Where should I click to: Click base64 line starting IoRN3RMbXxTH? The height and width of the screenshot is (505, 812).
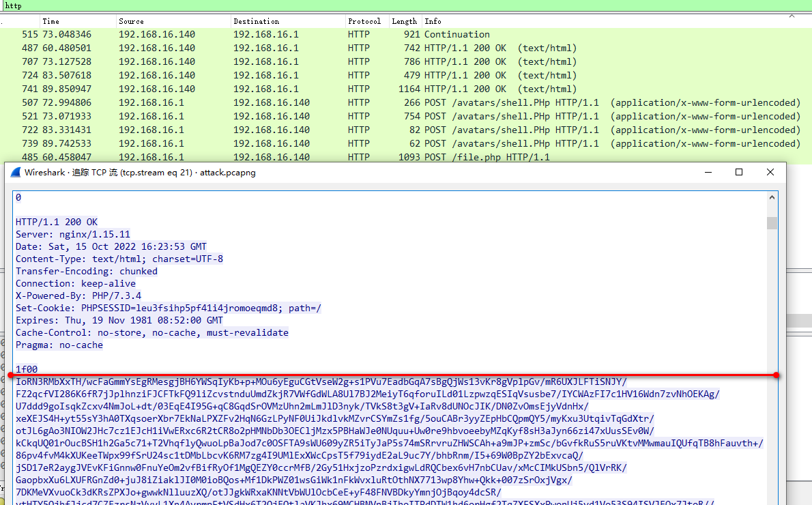321,382
